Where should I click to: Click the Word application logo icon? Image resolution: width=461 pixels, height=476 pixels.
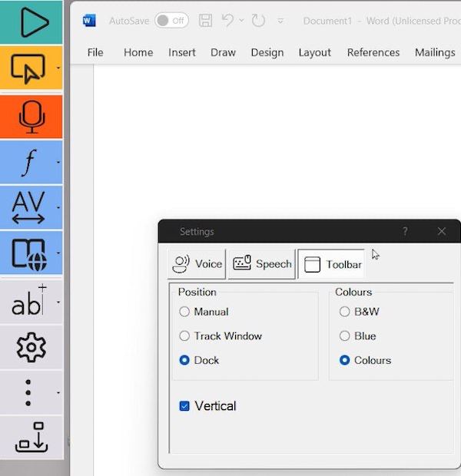tap(89, 21)
